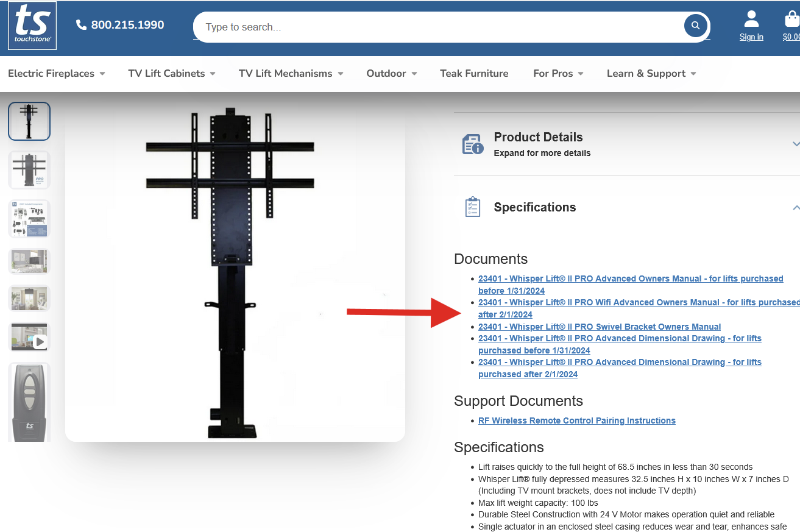Image resolution: width=800 pixels, height=532 pixels.
Task: Go to Teak Furniture
Action: pos(474,73)
